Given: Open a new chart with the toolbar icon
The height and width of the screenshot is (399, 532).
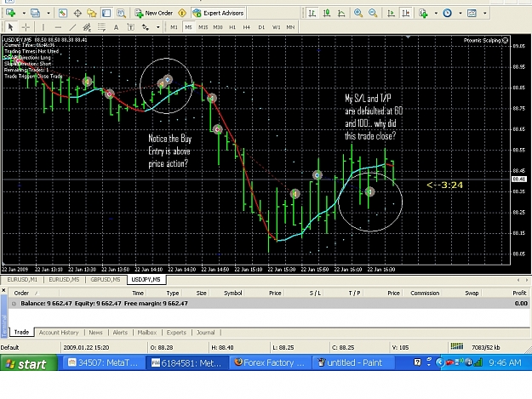Looking at the screenshot, I should tap(10, 13).
